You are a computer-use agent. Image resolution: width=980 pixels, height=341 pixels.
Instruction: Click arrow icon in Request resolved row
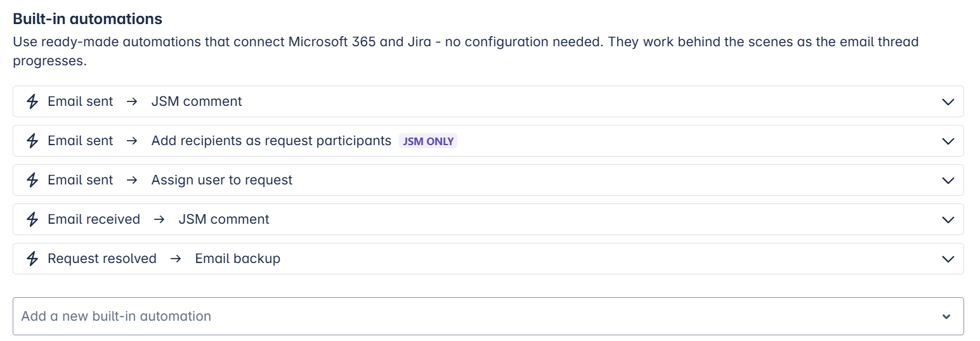[176, 259]
